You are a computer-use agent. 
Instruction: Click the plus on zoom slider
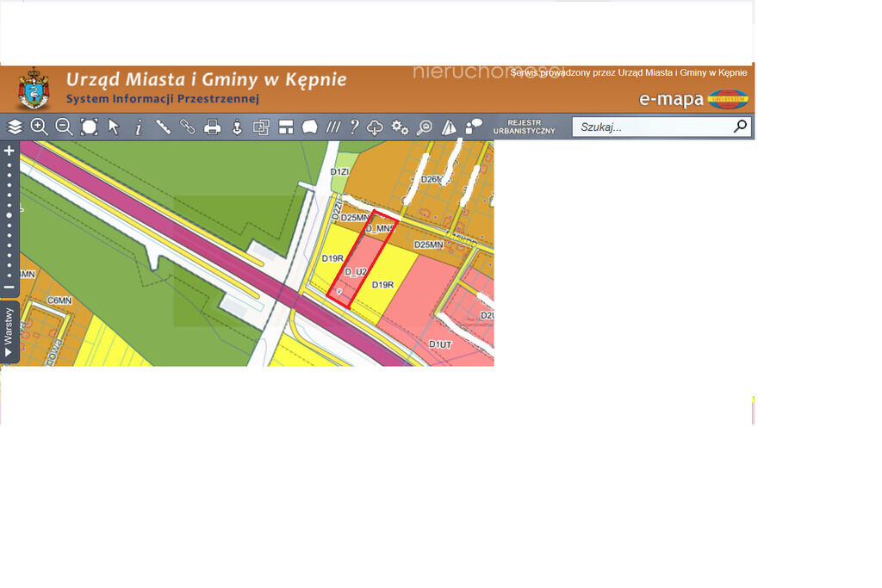[9, 151]
